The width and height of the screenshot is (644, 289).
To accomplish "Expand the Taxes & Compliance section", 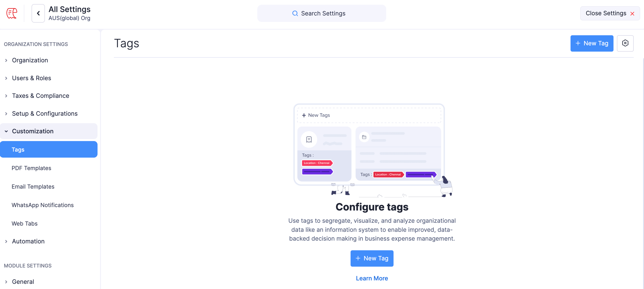I will [41, 96].
